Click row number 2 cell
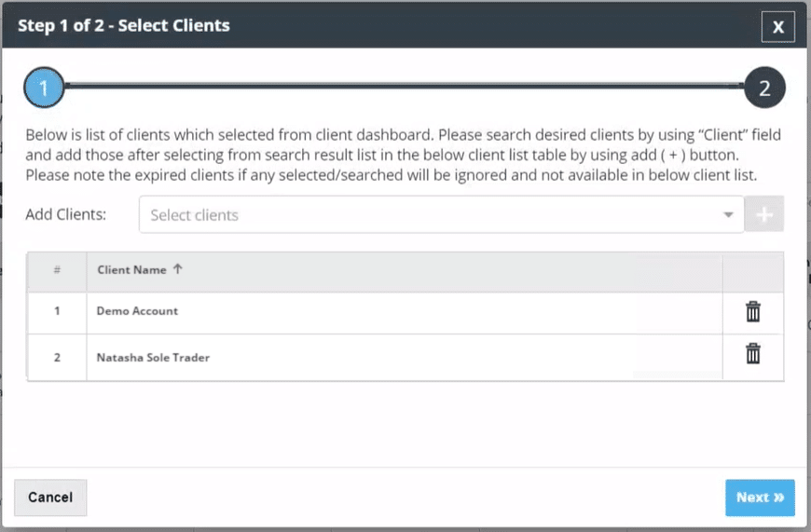Image resolution: width=811 pixels, height=532 pixels. click(x=57, y=357)
